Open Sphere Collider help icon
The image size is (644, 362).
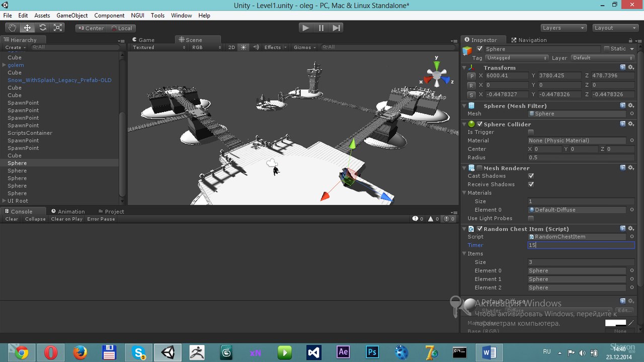[x=623, y=124]
